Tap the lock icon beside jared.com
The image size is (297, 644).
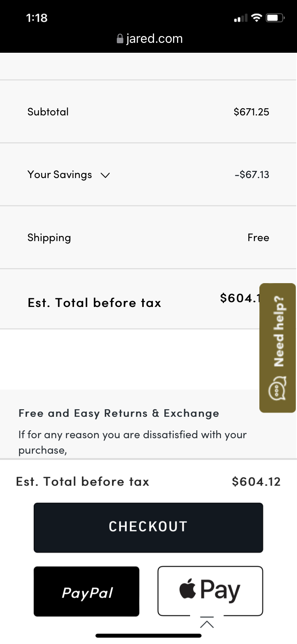tap(120, 38)
